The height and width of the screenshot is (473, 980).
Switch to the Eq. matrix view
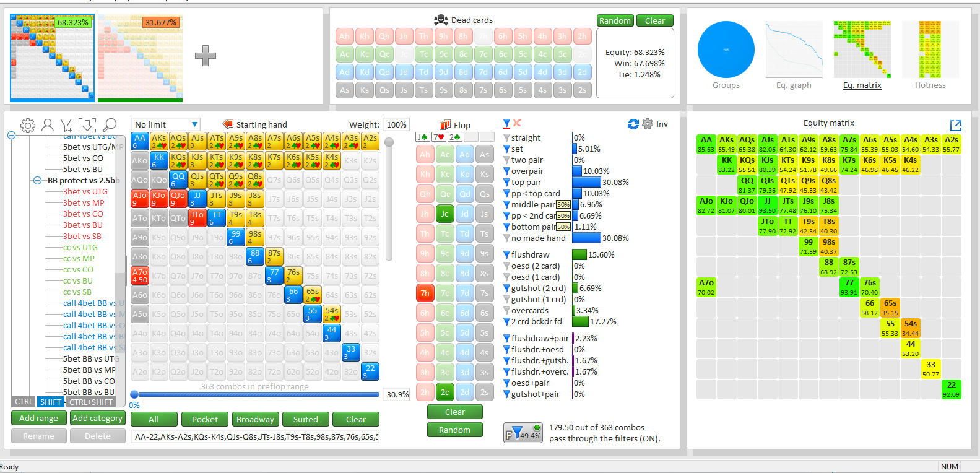(x=862, y=56)
